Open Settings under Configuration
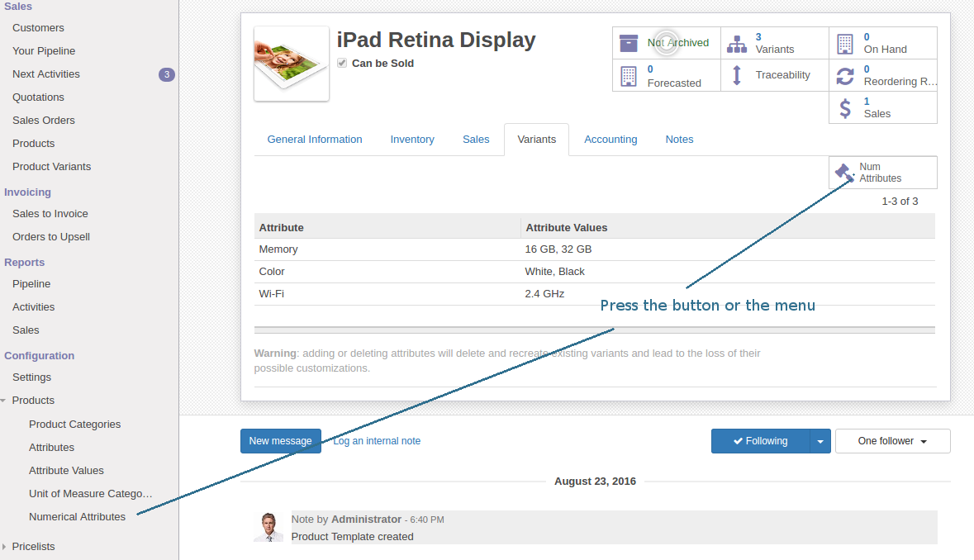The width and height of the screenshot is (974, 560). 31,377
